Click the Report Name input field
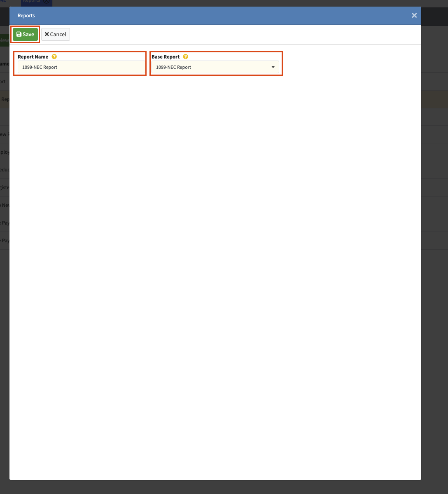The height and width of the screenshot is (494, 448). coord(82,67)
